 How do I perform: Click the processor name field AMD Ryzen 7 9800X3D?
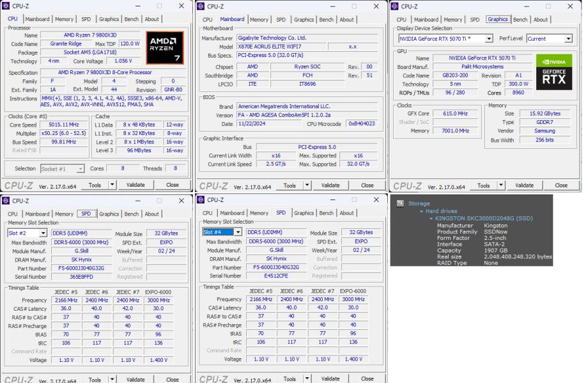click(90, 35)
